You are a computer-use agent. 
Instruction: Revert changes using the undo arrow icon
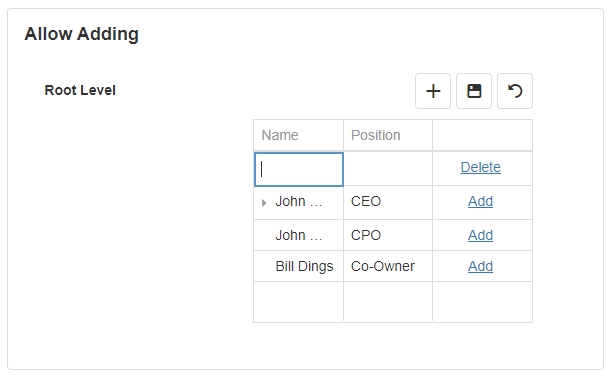[x=515, y=91]
